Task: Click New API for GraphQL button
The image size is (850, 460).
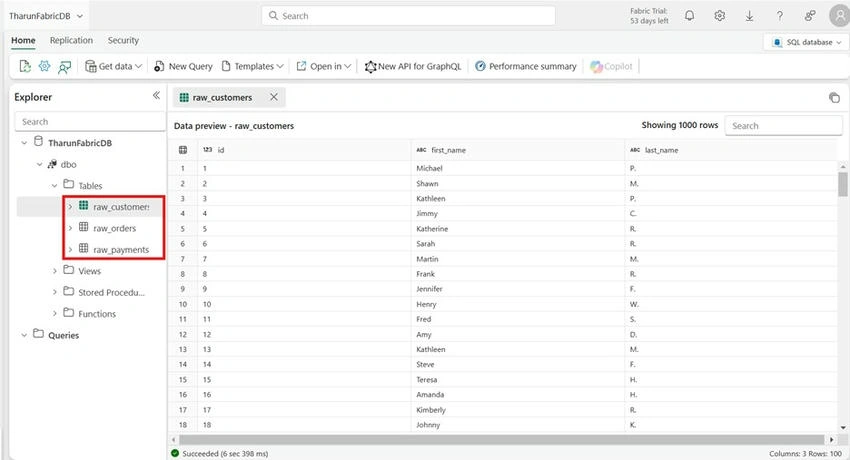Action: pyautogui.click(x=413, y=66)
